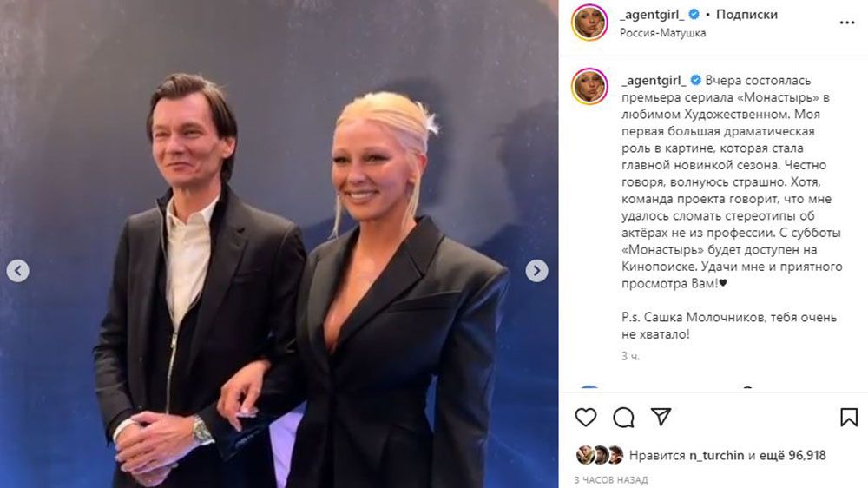This screenshot has height=488, width=868.
Task: View the ещё 96,918 likes list
Action: pos(792,455)
